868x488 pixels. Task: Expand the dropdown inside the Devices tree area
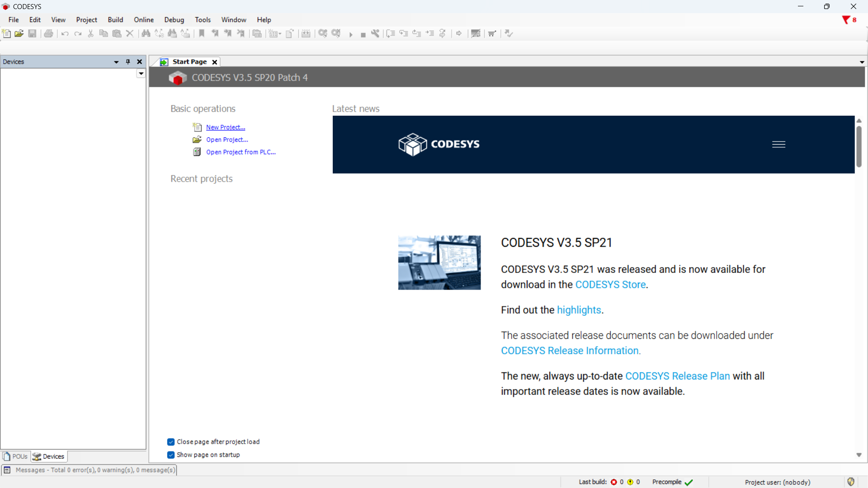(x=141, y=74)
